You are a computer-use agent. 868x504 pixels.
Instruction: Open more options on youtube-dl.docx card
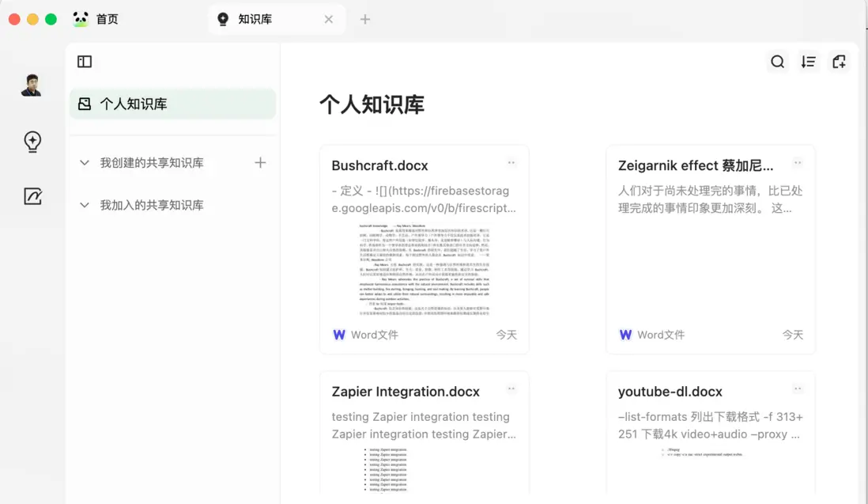click(x=798, y=388)
